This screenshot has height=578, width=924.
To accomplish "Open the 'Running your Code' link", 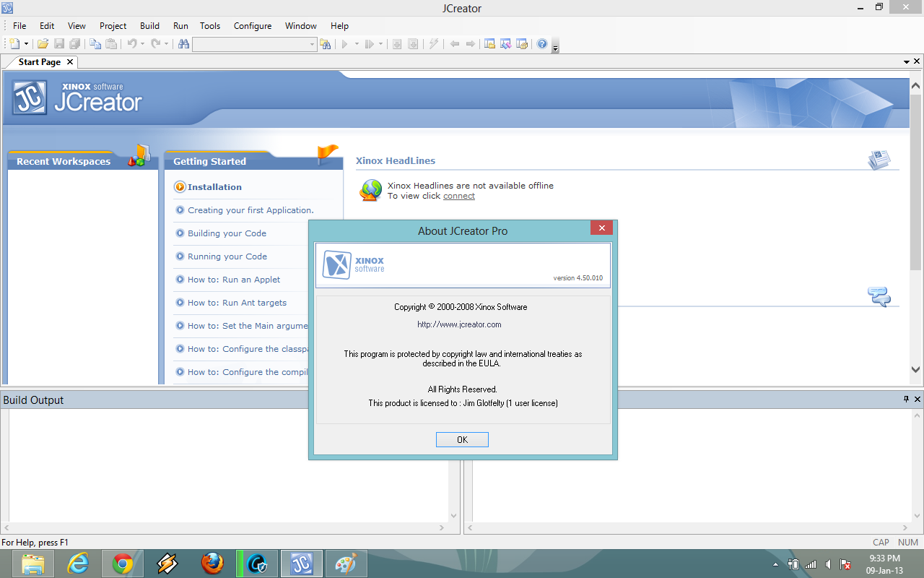I will (227, 256).
